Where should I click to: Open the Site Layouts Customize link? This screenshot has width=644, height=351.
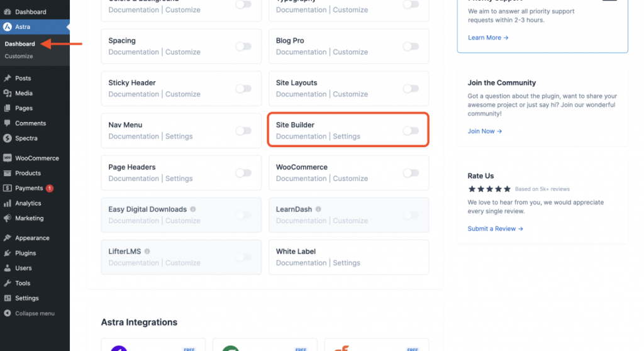click(x=350, y=94)
